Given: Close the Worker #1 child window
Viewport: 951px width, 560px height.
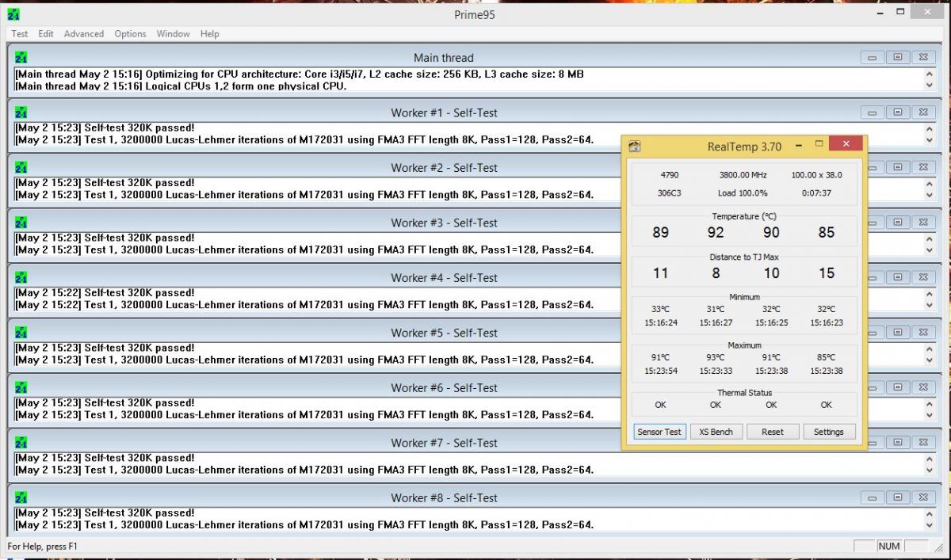Looking at the screenshot, I should pos(923,112).
